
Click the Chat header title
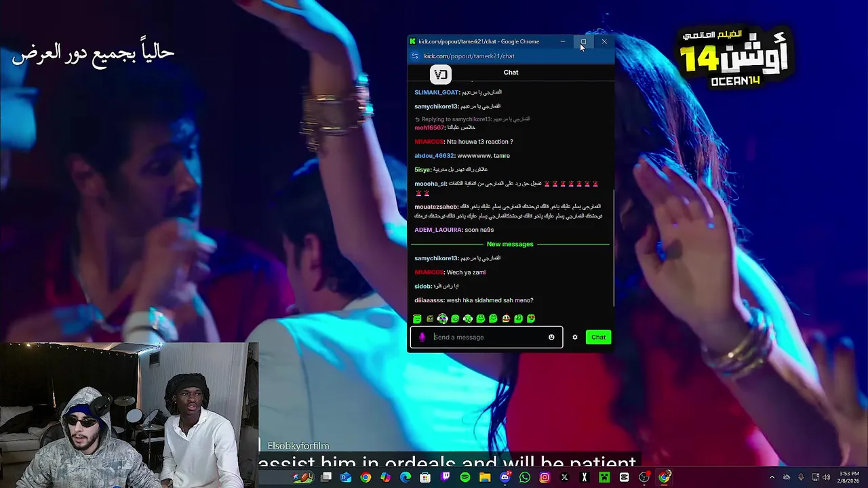pos(511,72)
